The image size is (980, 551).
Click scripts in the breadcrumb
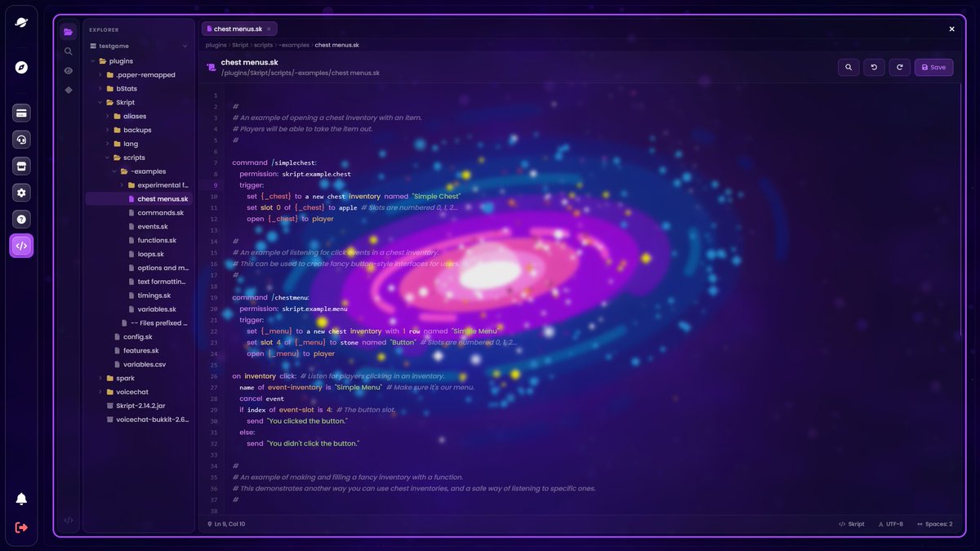263,45
